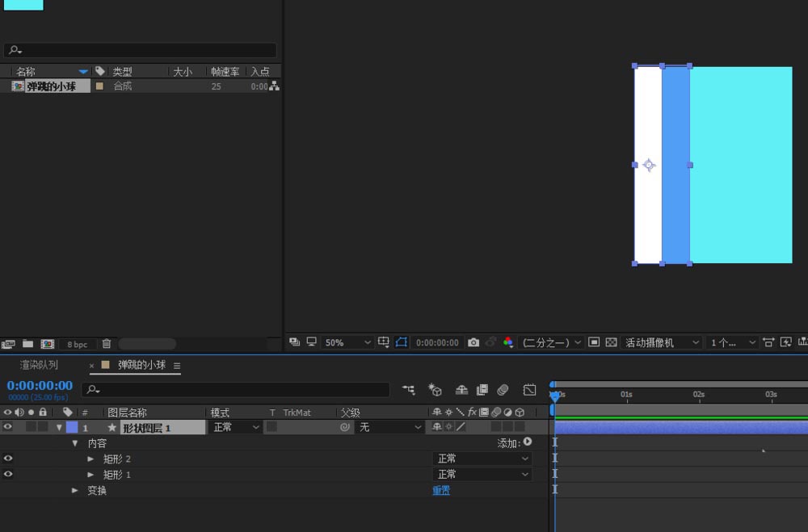Toggle the shy switch of 形状图层 1

(x=437, y=426)
